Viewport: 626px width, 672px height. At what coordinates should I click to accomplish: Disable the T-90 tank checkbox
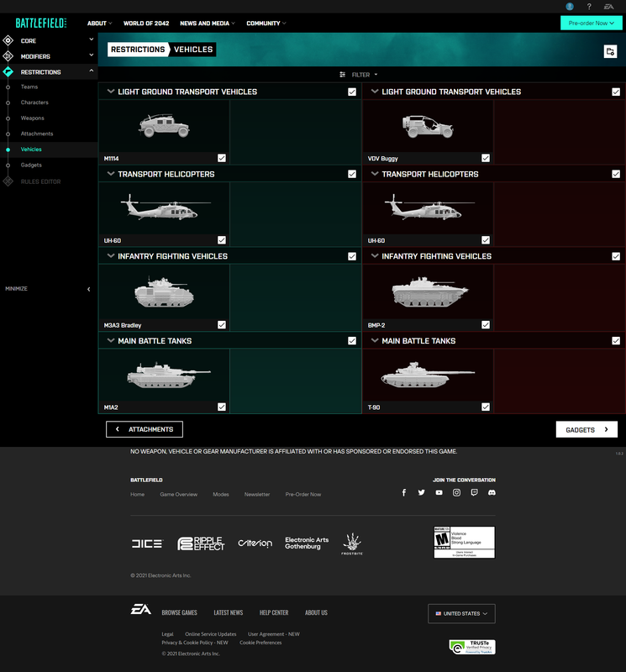tap(486, 407)
